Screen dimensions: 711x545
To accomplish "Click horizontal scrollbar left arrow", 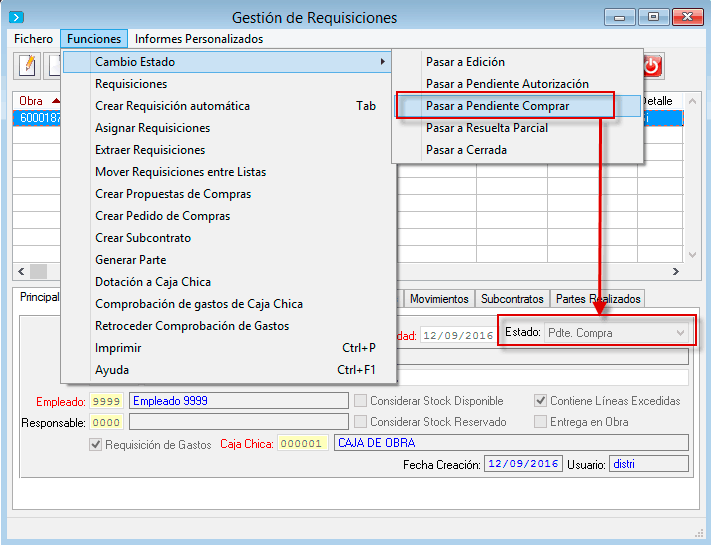I will click(x=21, y=271).
